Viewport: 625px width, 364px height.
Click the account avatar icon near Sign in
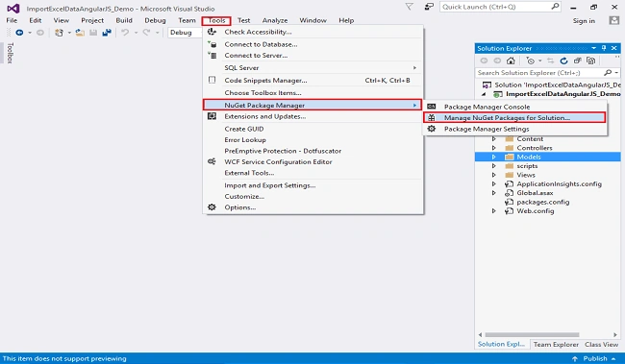click(614, 21)
